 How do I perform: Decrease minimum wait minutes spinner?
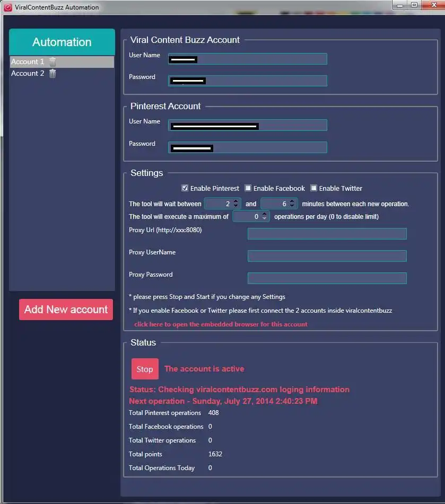click(x=236, y=206)
